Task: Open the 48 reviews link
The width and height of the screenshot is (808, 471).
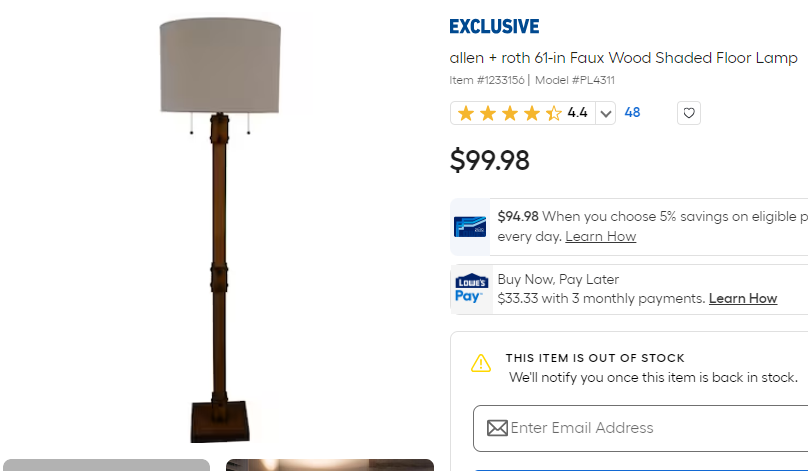Action: pyautogui.click(x=632, y=112)
